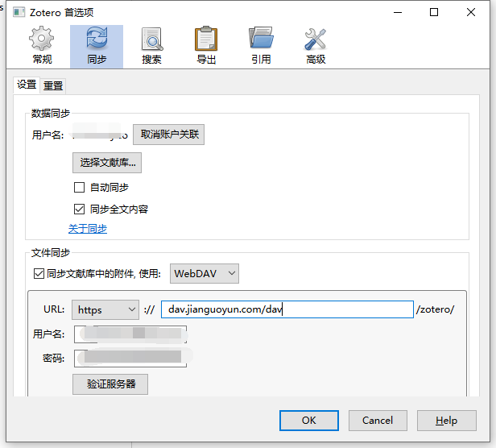Click the WebDAV URL input field

(x=287, y=309)
